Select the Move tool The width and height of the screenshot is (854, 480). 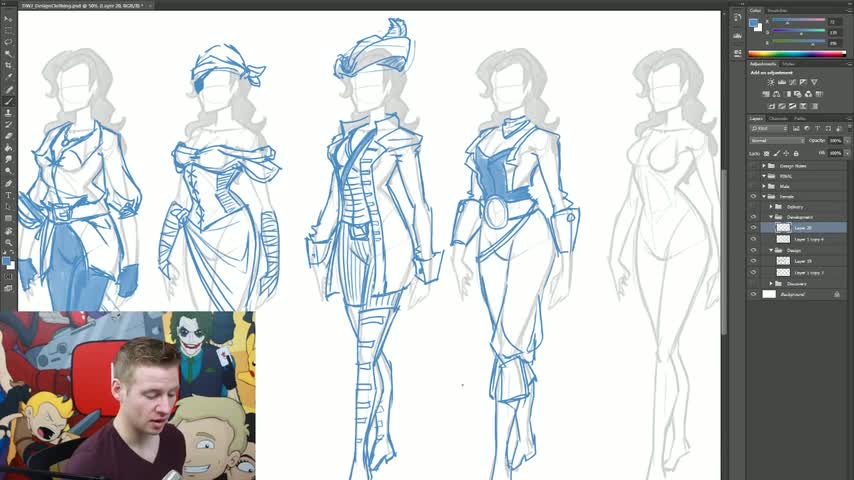pos(8,19)
